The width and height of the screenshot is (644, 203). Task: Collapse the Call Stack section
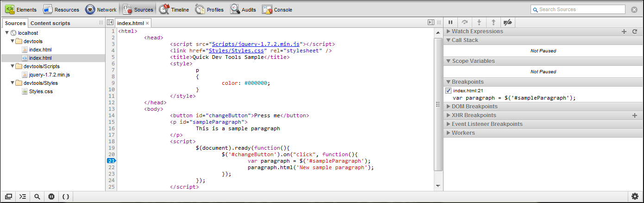pos(448,40)
